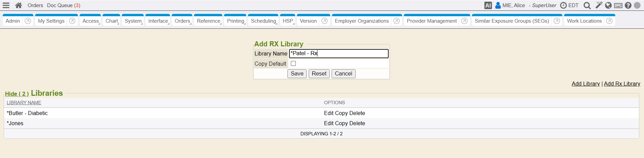Click the clock timezone icon
Viewport: 644px width, 158px height.
point(563,5)
